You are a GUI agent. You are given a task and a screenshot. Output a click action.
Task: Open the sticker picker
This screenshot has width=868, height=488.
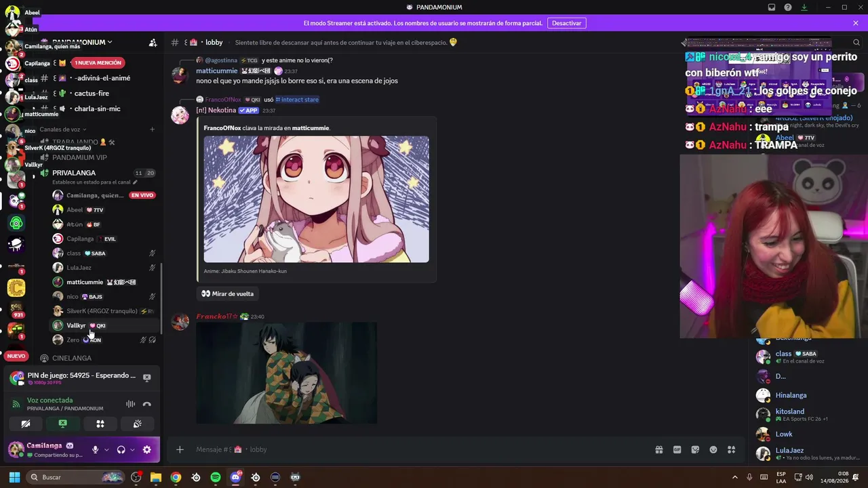695,449
